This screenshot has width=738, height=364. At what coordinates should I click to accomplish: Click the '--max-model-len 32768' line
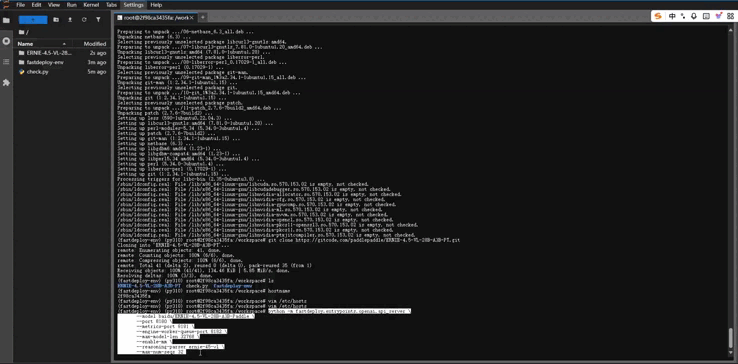pos(168,337)
